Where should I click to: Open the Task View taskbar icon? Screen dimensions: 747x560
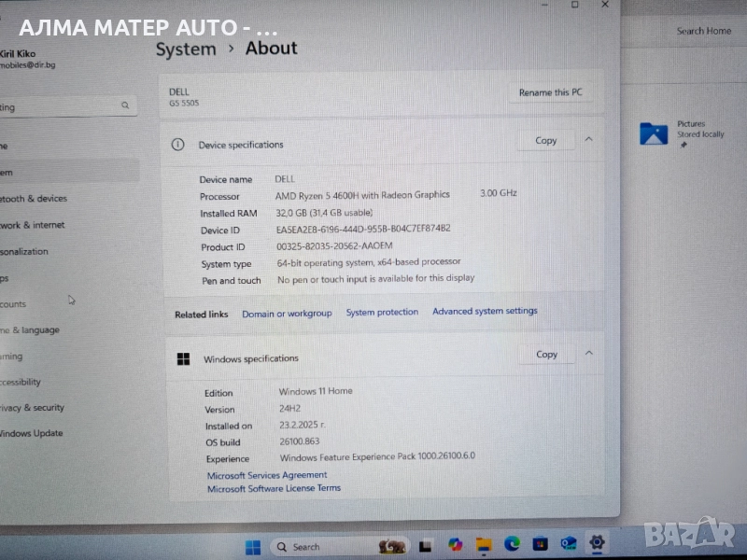pyautogui.click(x=426, y=545)
